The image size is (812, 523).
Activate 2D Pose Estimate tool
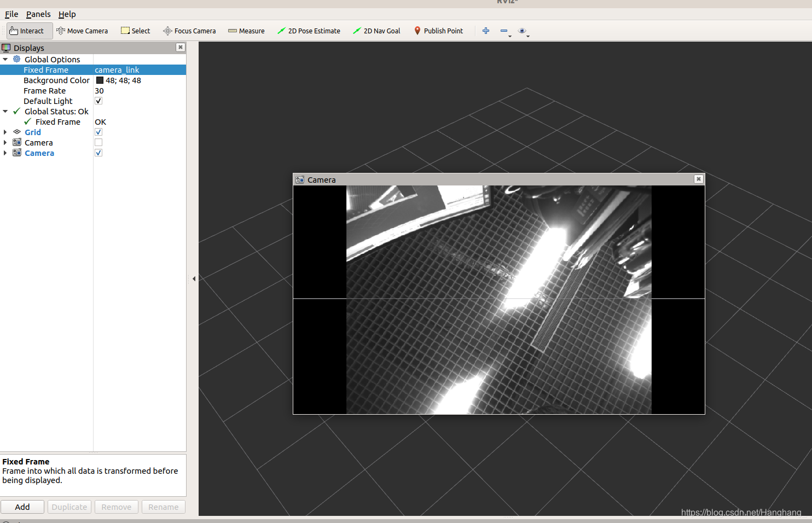point(309,31)
